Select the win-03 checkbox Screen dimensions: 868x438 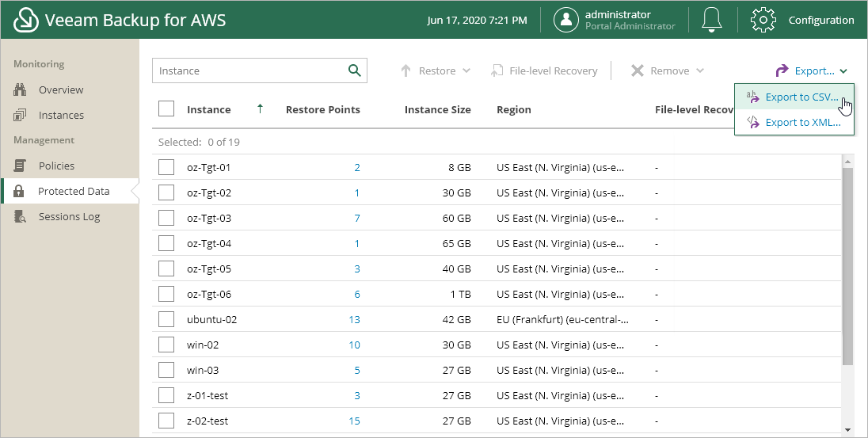(x=166, y=370)
